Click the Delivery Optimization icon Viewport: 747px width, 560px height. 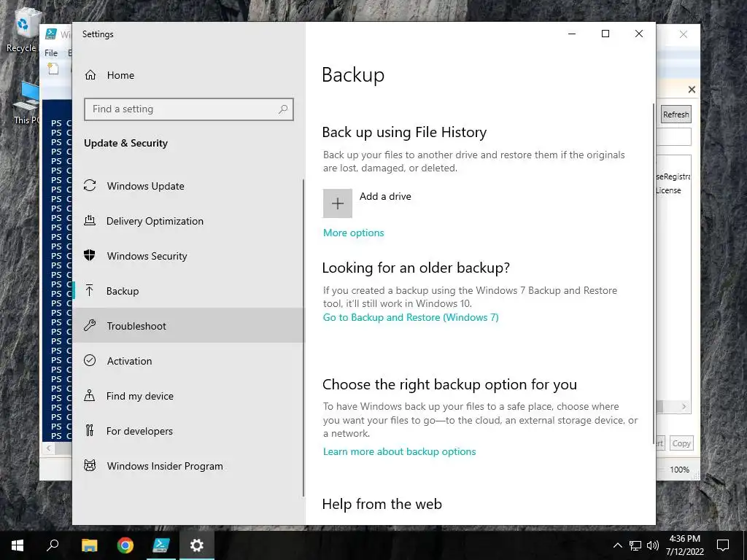pos(90,220)
